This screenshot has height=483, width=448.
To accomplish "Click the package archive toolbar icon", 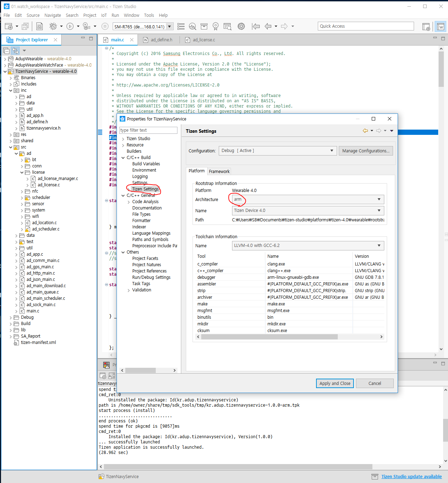I will [x=204, y=26].
